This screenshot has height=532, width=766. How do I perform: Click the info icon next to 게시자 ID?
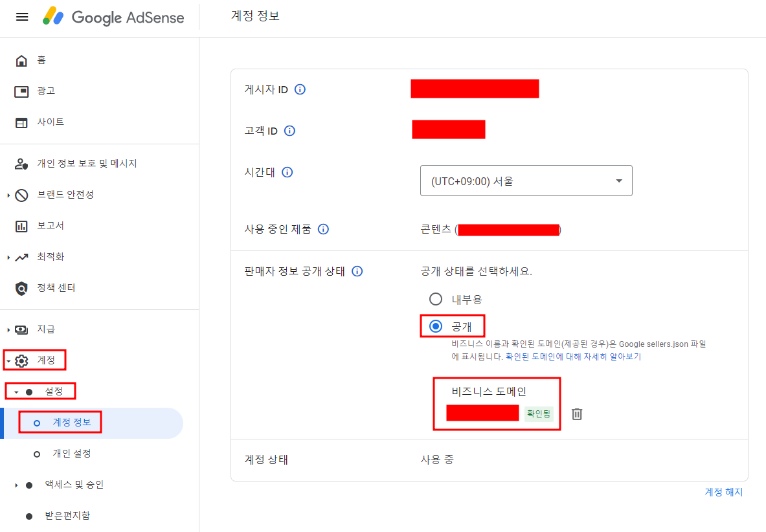[299, 89]
